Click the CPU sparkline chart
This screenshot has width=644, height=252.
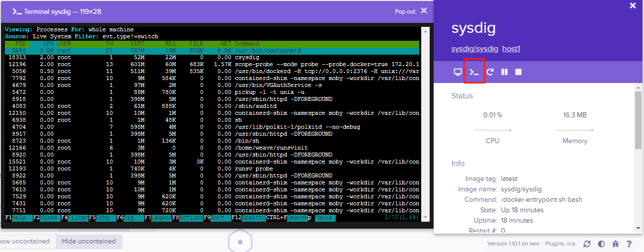(x=492, y=130)
